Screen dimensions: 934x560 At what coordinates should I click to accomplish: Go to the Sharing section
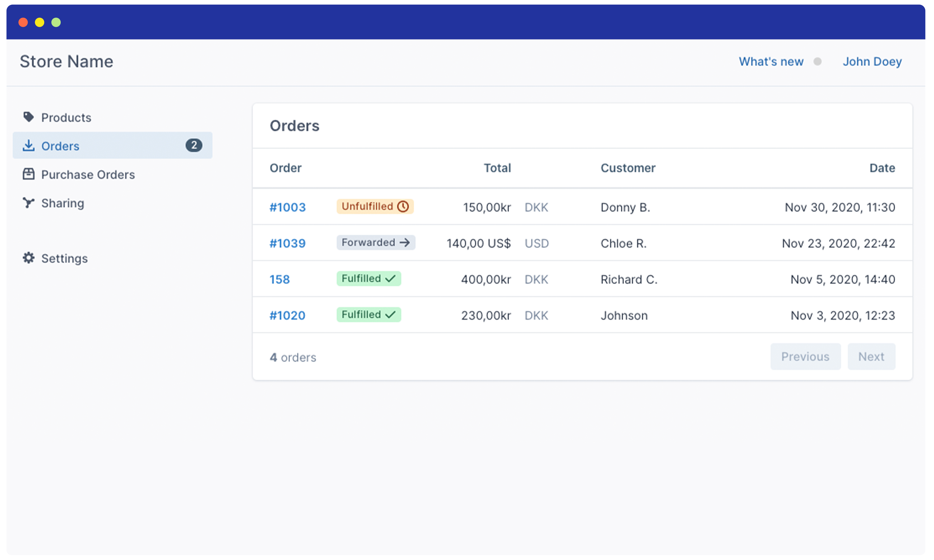(63, 203)
